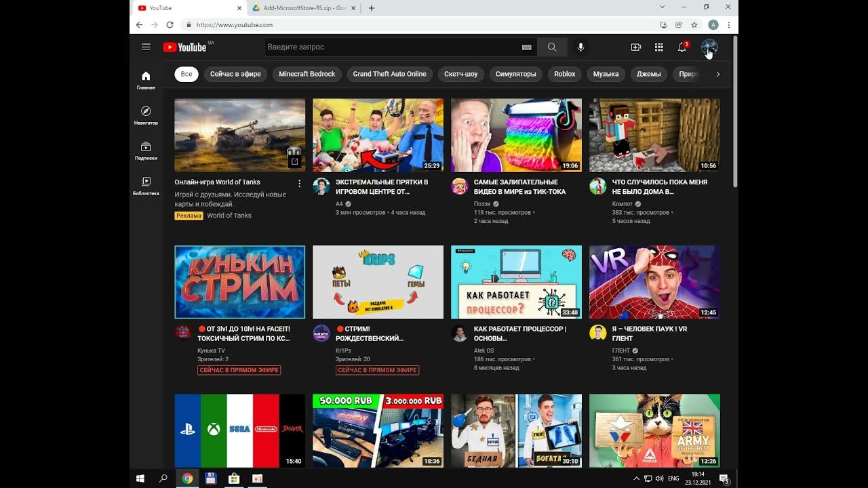The width and height of the screenshot is (868, 488).
Task: Click the YouTube logo
Action: (184, 47)
